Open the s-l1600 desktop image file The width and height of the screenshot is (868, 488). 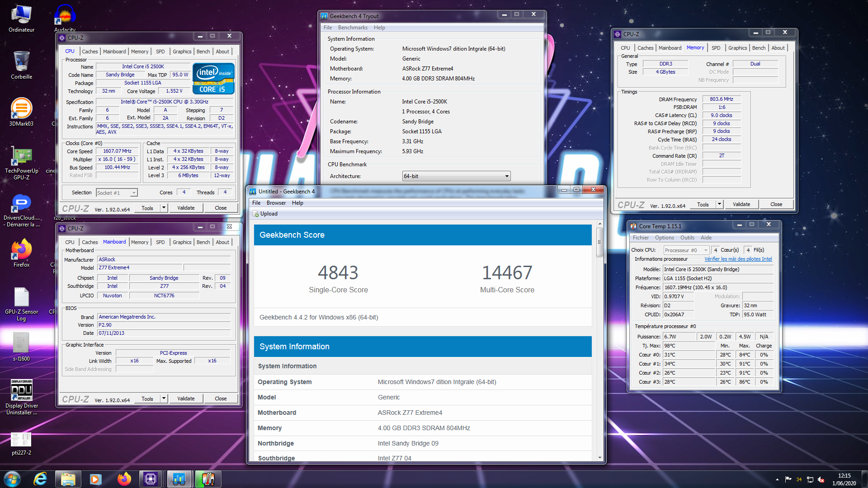(21, 347)
